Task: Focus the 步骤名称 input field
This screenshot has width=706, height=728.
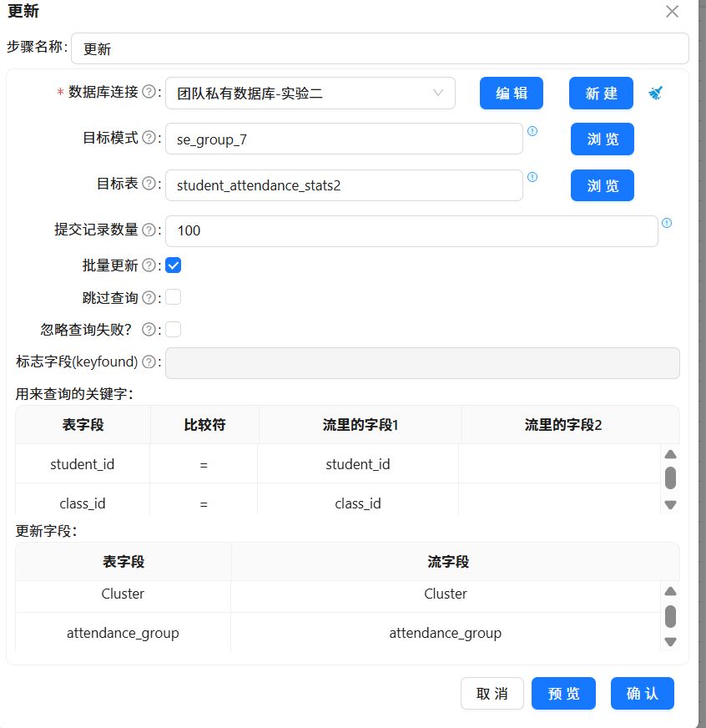Action: point(380,48)
